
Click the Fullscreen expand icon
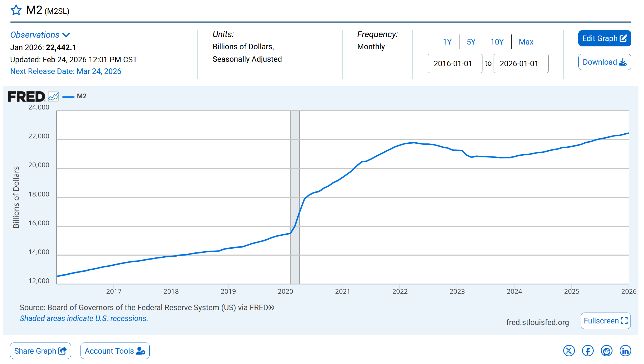(624, 321)
